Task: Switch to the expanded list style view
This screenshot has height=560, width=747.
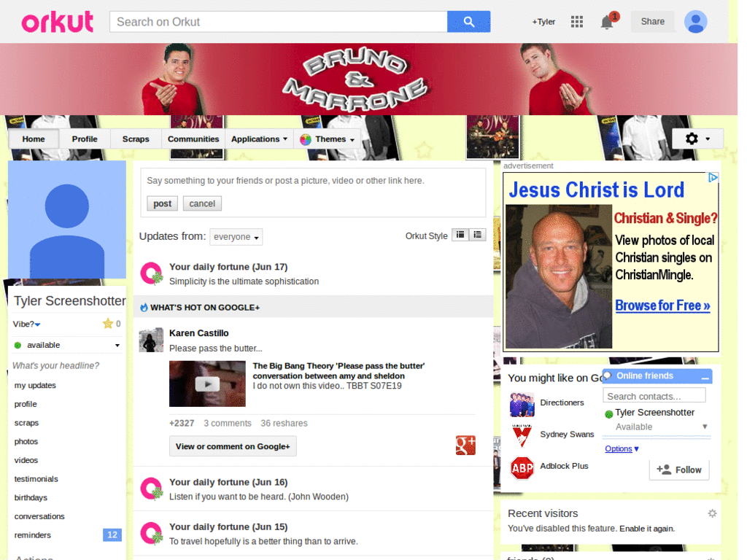Action: pyautogui.click(x=477, y=235)
